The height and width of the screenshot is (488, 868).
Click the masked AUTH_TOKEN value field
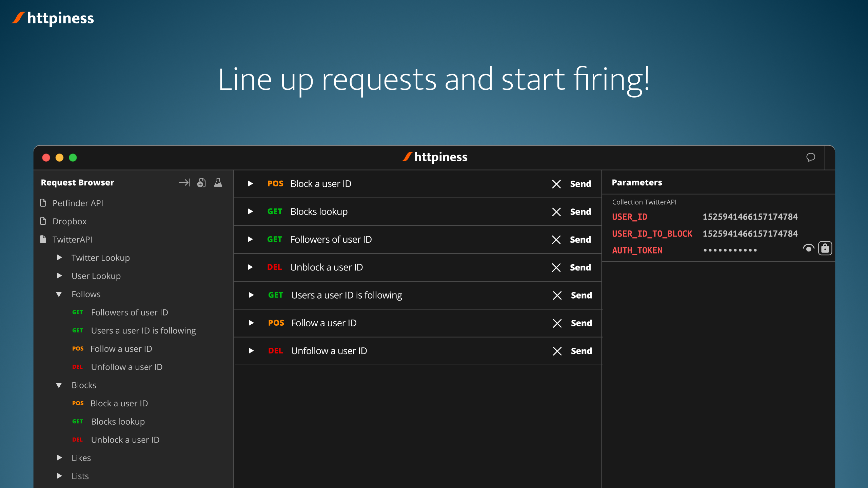(x=730, y=250)
